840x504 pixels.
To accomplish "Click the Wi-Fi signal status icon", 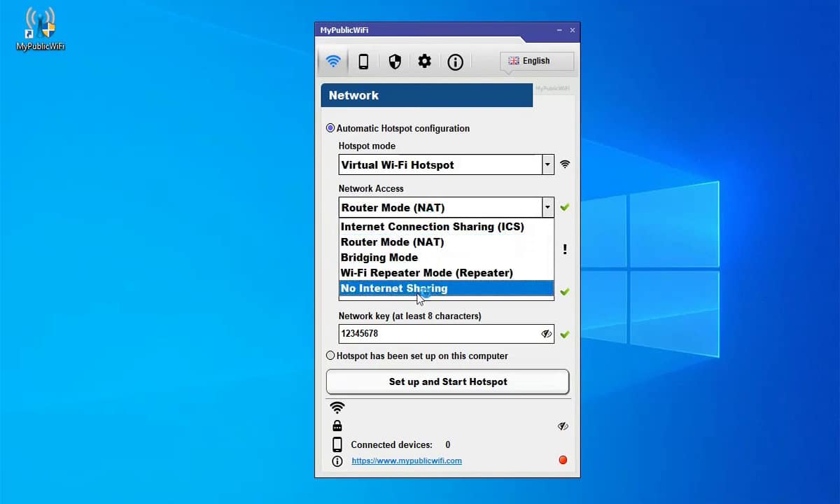I will tap(337, 407).
